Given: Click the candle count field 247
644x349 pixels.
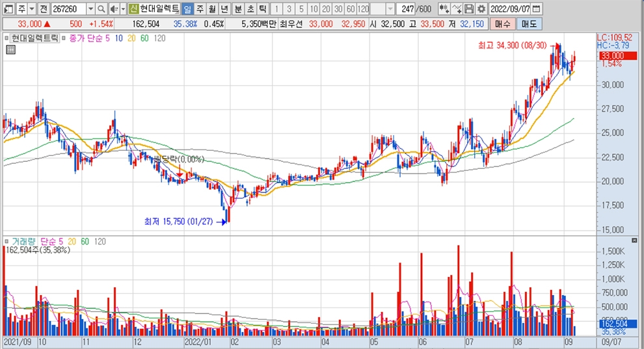Looking at the screenshot, I should click(407, 8).
